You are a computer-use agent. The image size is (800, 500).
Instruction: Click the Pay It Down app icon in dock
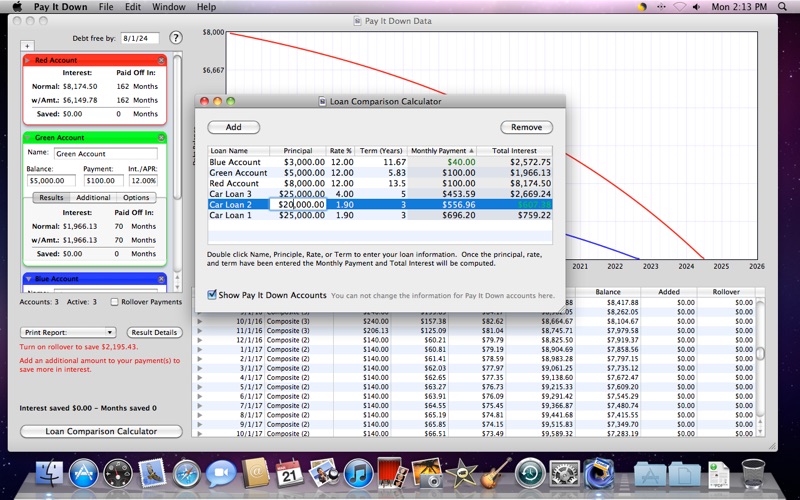coord(598,473)
